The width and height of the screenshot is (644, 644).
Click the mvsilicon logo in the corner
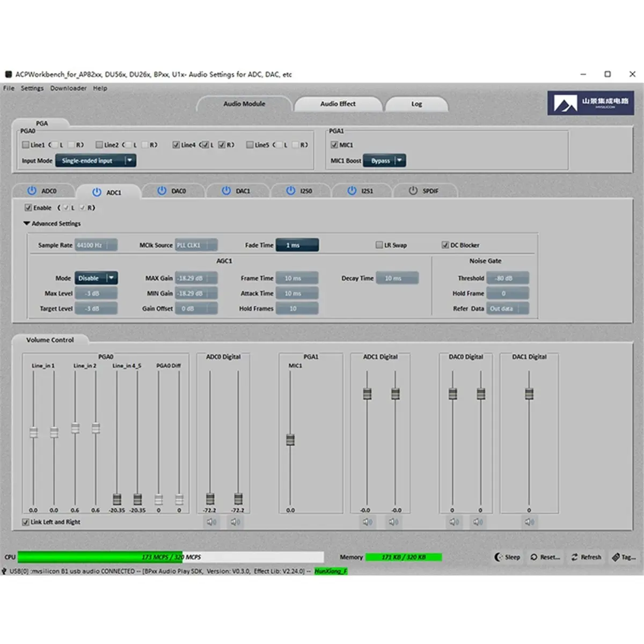(590, 103)
